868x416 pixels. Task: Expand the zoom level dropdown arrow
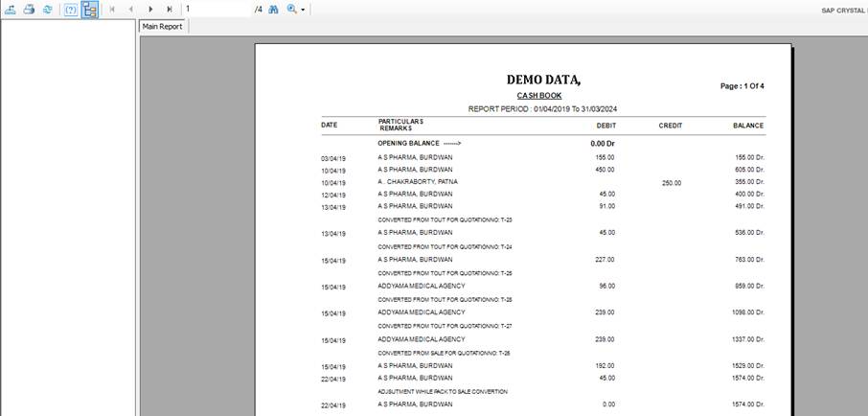(304, 10)
